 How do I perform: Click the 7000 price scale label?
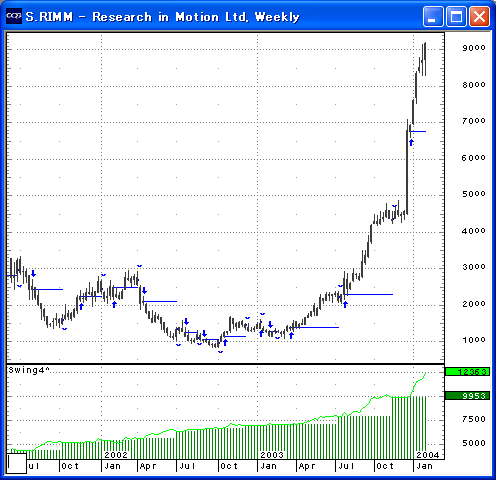[x=474, y=121]
